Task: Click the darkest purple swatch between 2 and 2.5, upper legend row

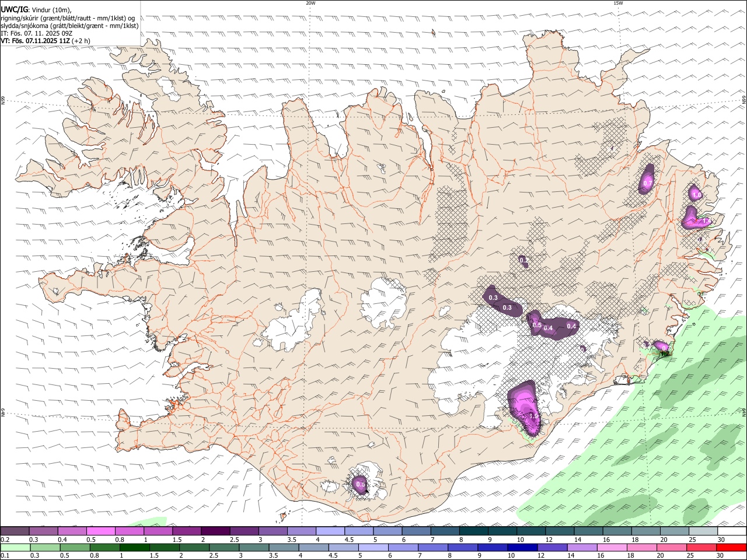Action: point(215,531)
